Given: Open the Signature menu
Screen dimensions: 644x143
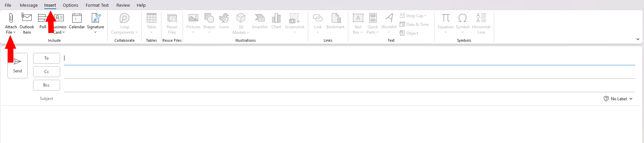Looking at the screenshot, I should point(96,23).
